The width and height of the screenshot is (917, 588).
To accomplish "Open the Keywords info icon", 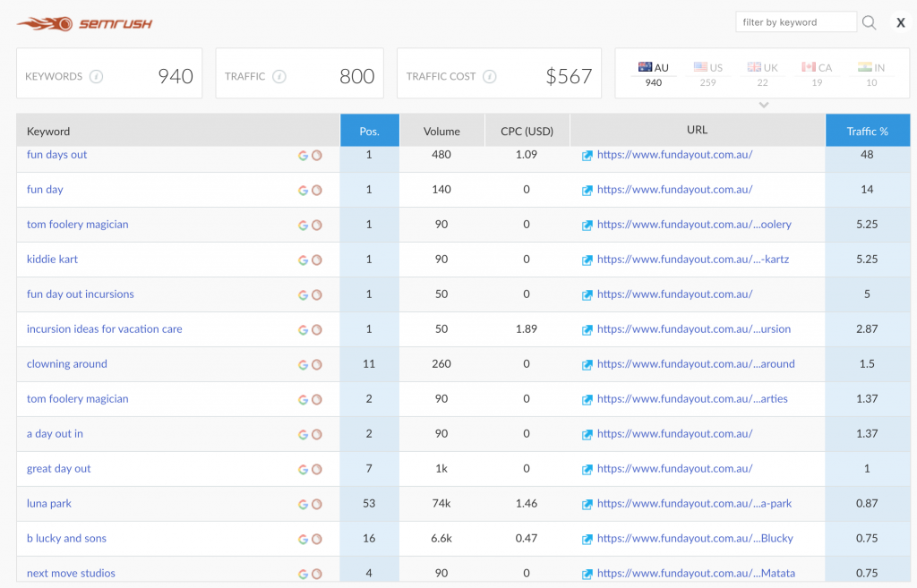I will 97,77.
